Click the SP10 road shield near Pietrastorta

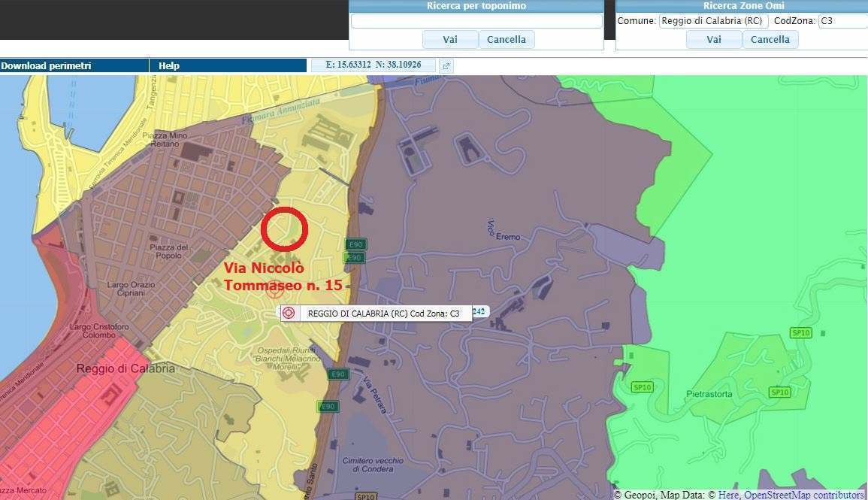[779, 392]
